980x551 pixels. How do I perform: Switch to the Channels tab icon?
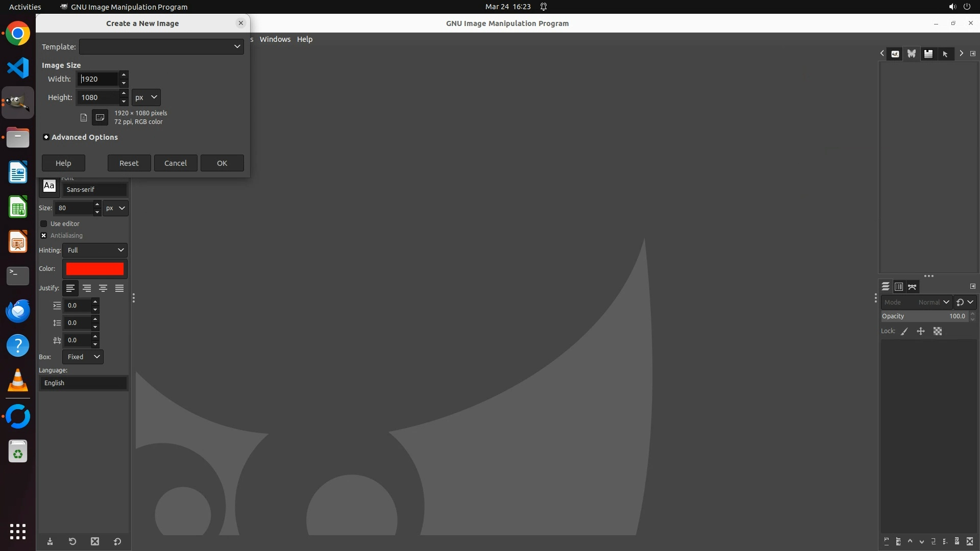click(x=899, y=287)
